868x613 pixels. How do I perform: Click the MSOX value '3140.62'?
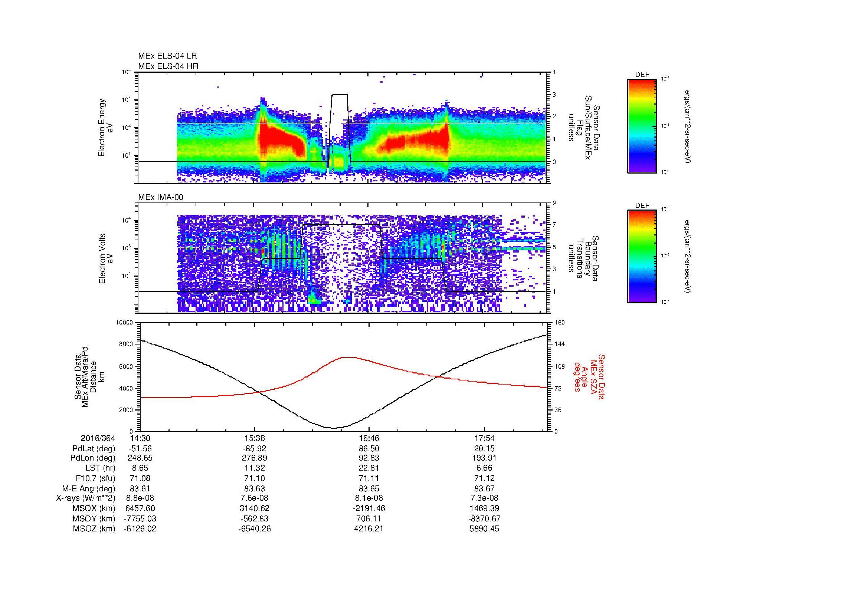(255, 508)
